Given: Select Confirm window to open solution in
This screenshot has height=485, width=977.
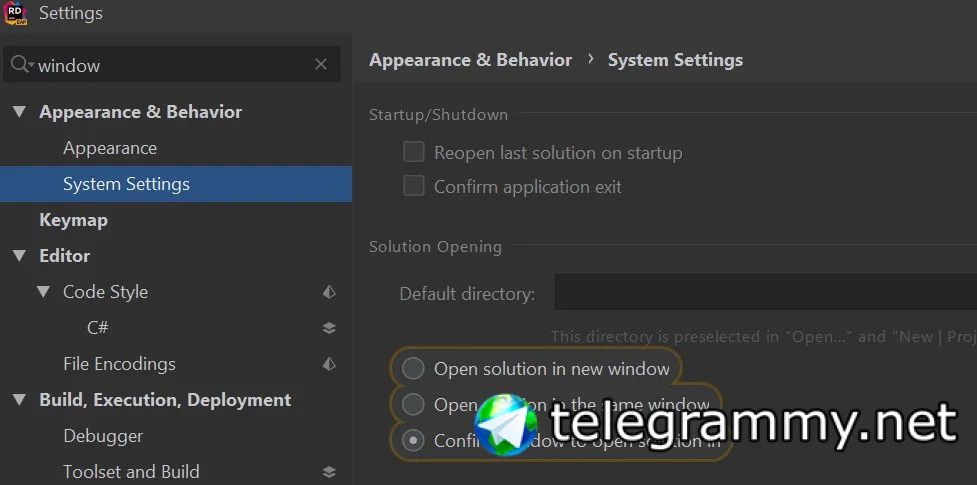Looking at the screenshot, I should 413,440.
